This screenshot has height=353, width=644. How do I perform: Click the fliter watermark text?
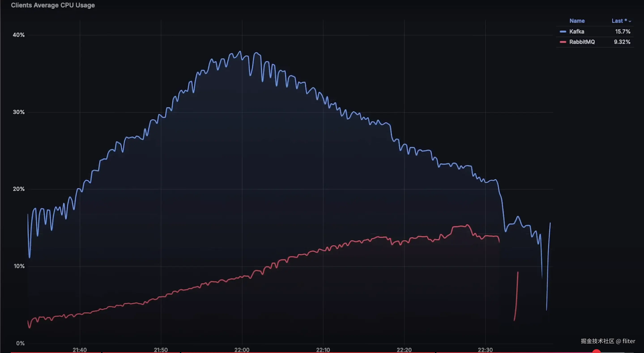pyautogui.click(x=629, y=341)
